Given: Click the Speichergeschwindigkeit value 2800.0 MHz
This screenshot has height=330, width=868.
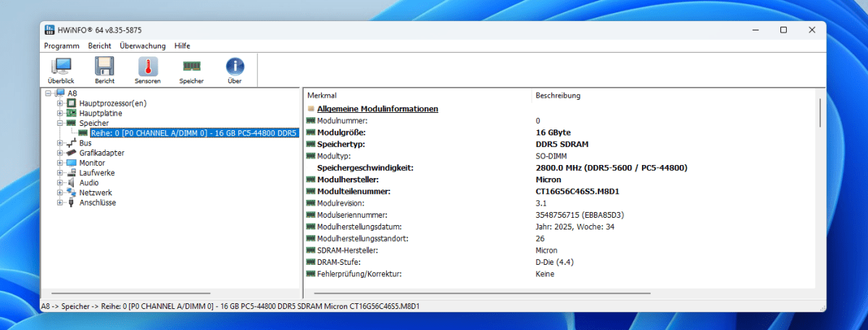Looking at the screenshot, I should point(612,168).
